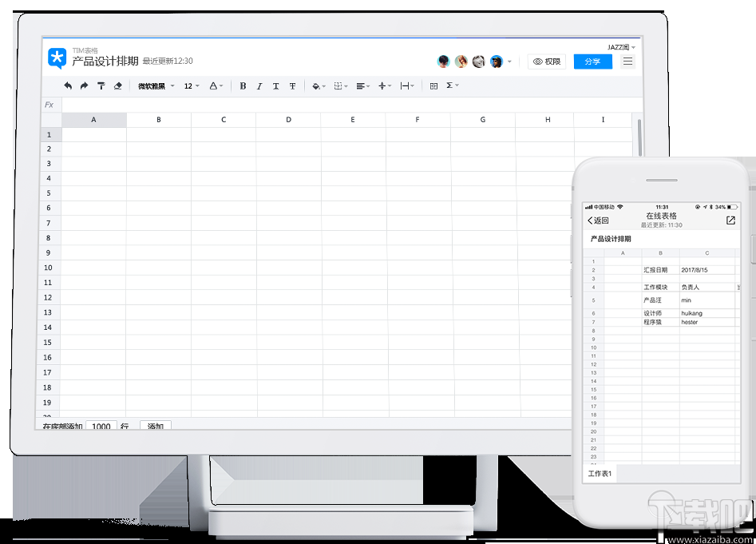Click the undo arrow in toolbar
756x544 pixels.
click(x=68, y=85)
